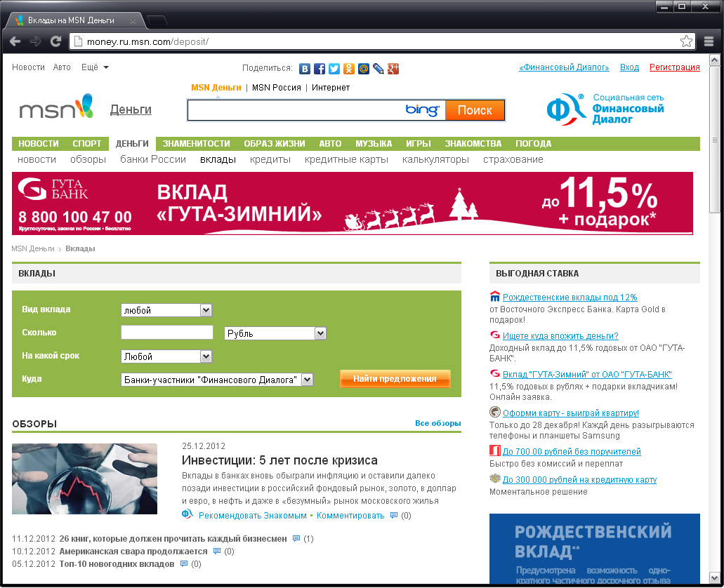The height and width of the screenshot is (588, 724).
Task: Open the Все обзоры link
Action: click(437, 423)
